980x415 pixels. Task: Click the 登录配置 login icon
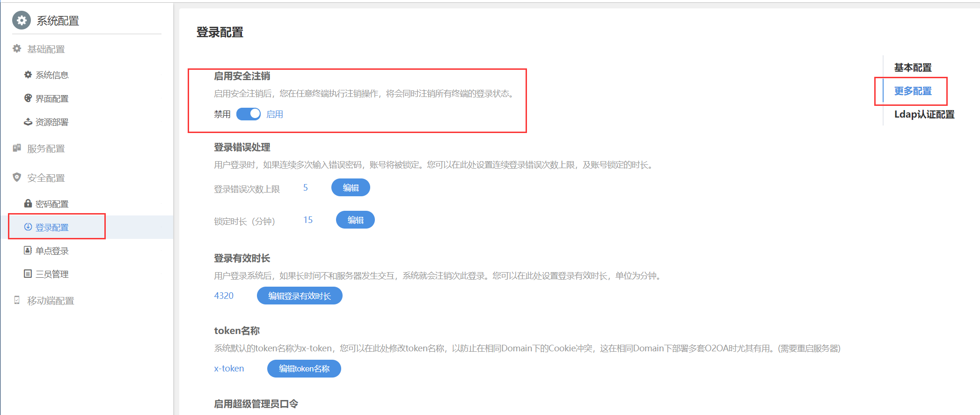(28, 227)
